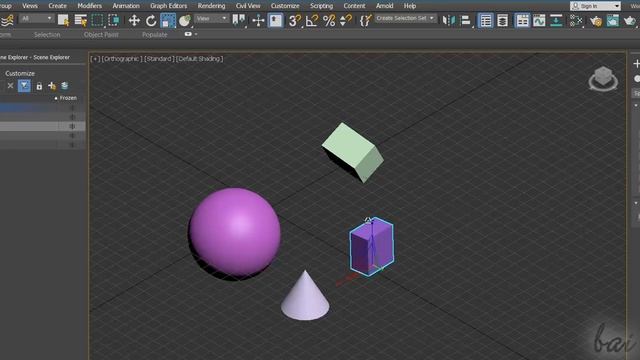The height and width of the screenshot is (360, 640).
Task: Activate Select and Scale tool
Action: (x=168, y=20)
